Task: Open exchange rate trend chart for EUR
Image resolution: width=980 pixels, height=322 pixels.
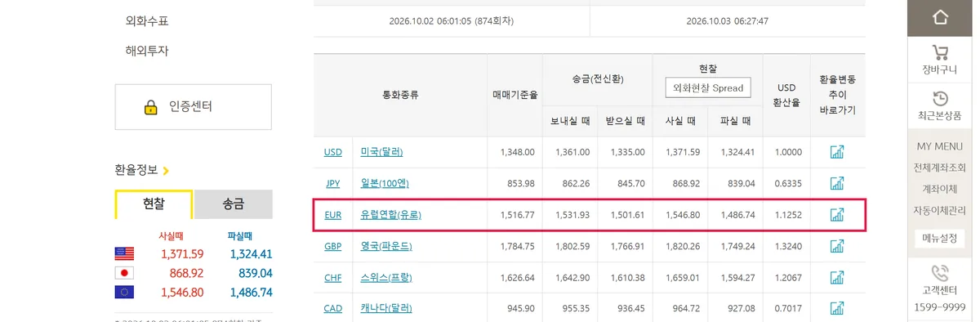Action: 836,215
